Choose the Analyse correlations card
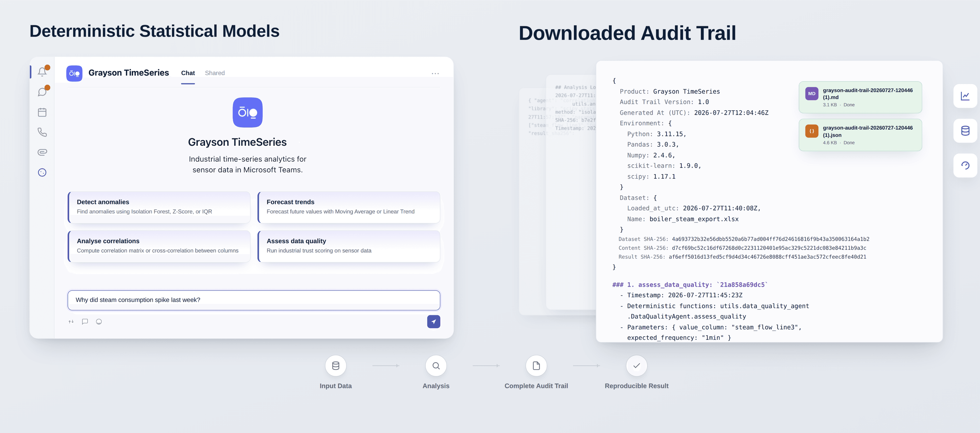The height and width of the screenshot is (433, 980). point(159,246)
